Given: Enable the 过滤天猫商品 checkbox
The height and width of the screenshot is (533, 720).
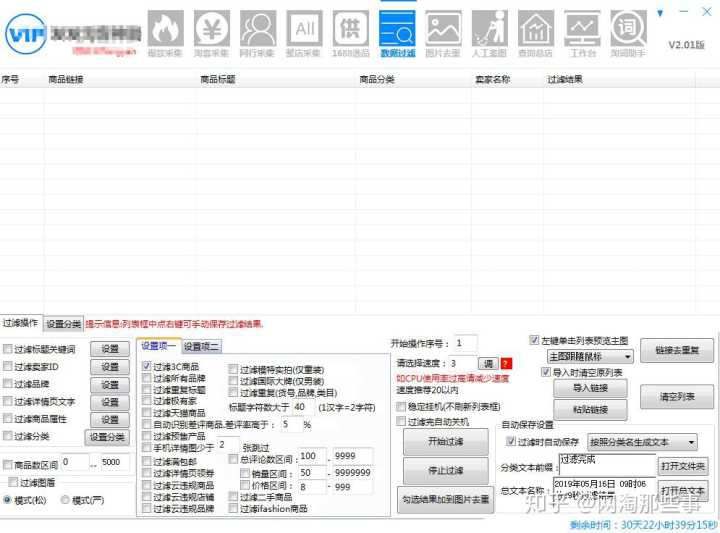Looking at the screenshot, I should tap(147, 413).
